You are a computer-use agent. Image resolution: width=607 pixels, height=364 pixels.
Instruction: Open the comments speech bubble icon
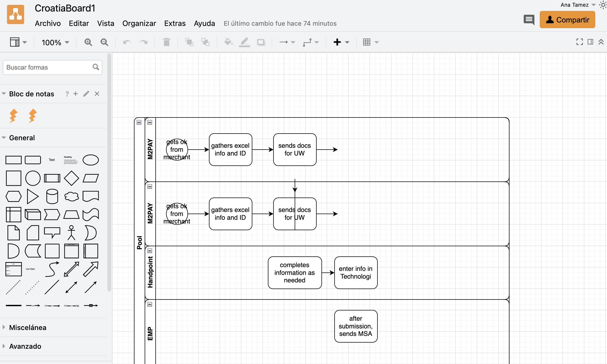click(529, 20)
